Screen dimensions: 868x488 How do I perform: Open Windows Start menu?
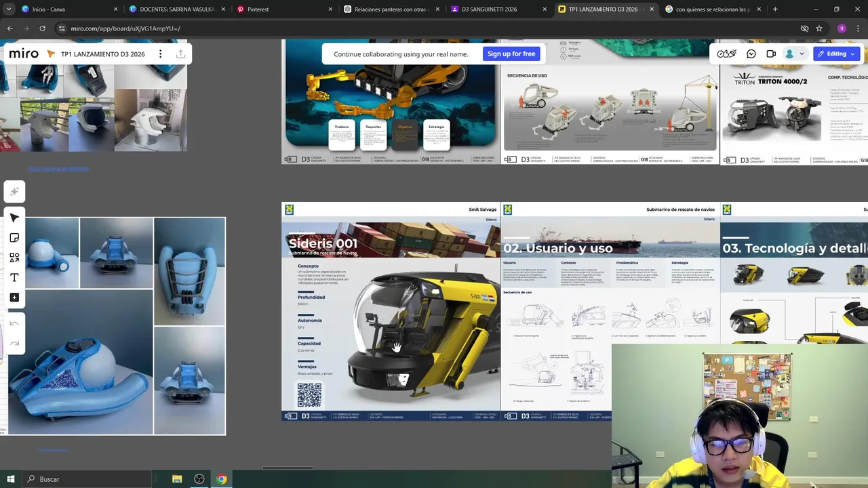pos(10,479)
